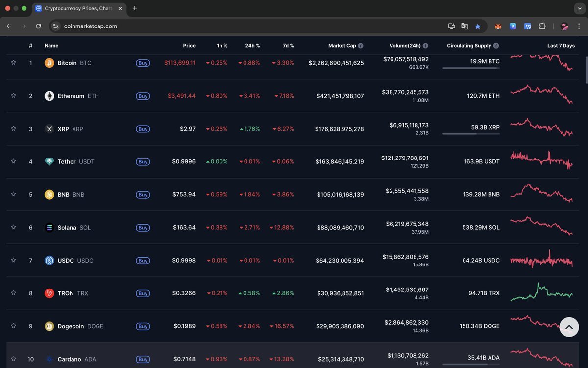The height and width of the screenshot is (368, 588).
Task: Switch to Cryptocurrency Prices browser tab
Action: point(78,8)
